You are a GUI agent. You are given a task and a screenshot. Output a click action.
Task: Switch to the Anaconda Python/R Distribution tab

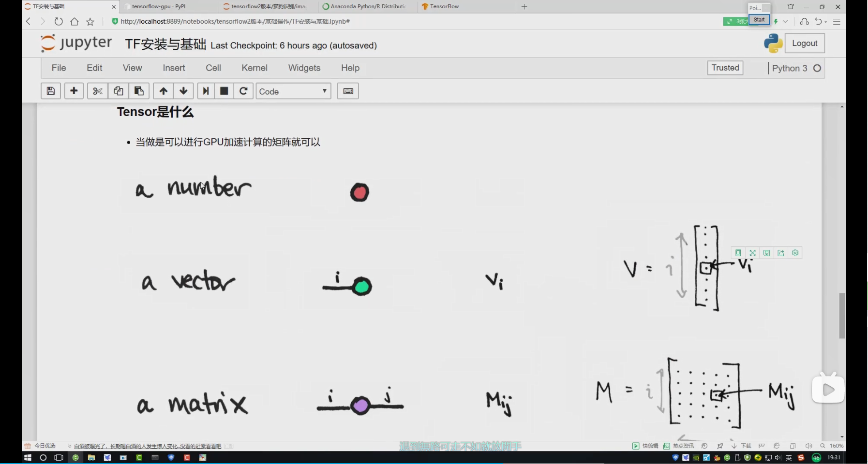click(366, 6)
